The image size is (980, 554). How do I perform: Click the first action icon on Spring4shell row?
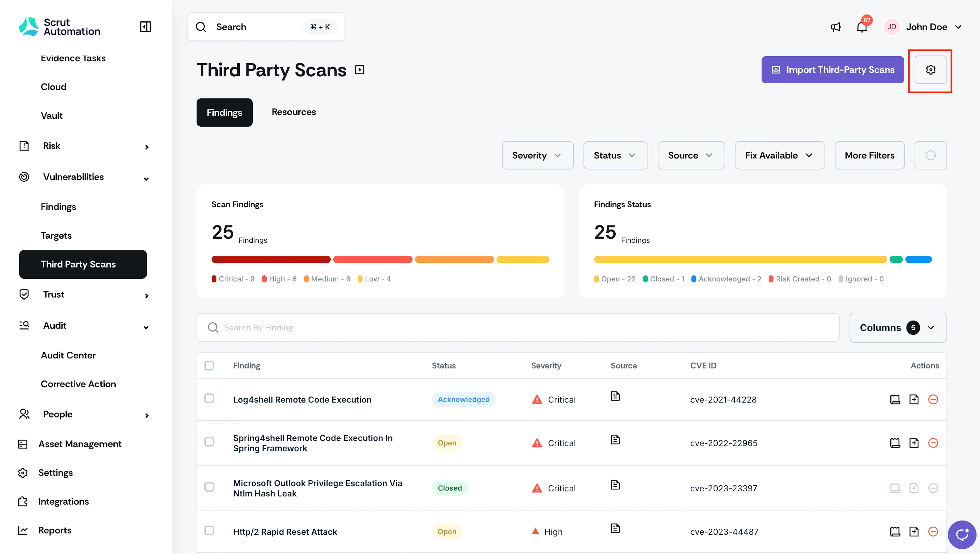(895, 442)
